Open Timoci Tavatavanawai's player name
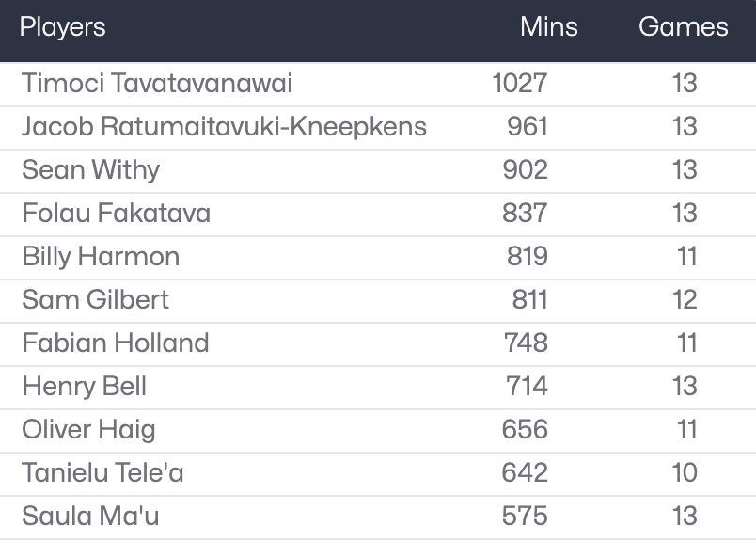This screenshot has width=756, height=542. [157, 84]
